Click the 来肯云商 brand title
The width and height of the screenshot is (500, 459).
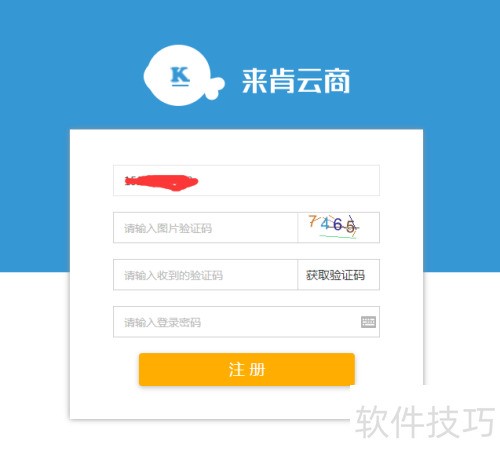click(296, 81)
